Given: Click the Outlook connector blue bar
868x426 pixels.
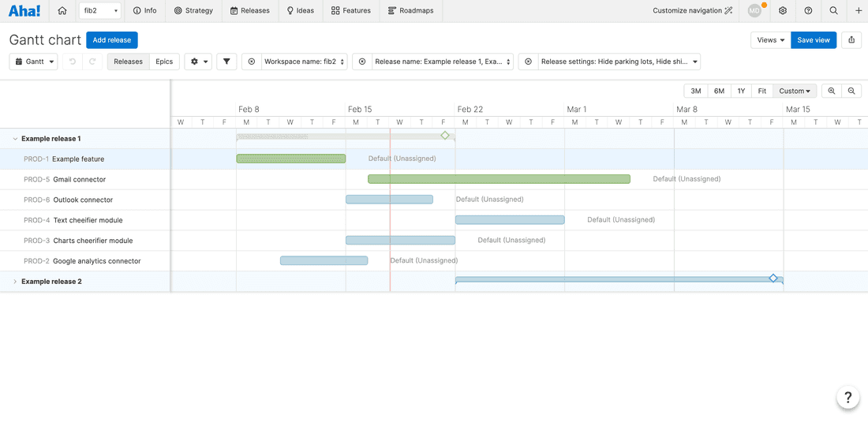Looking at the screenshot, I should pyautogui.click(x=390, y=199).
